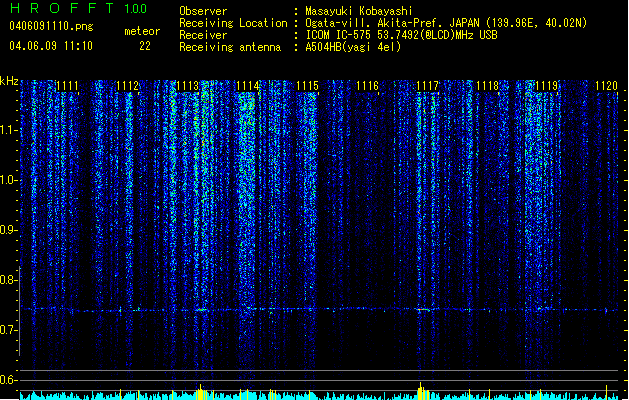The height and width of the screenshot is (400, 629).
Task: Click the 1115 time marker
Action: [307, 86]
